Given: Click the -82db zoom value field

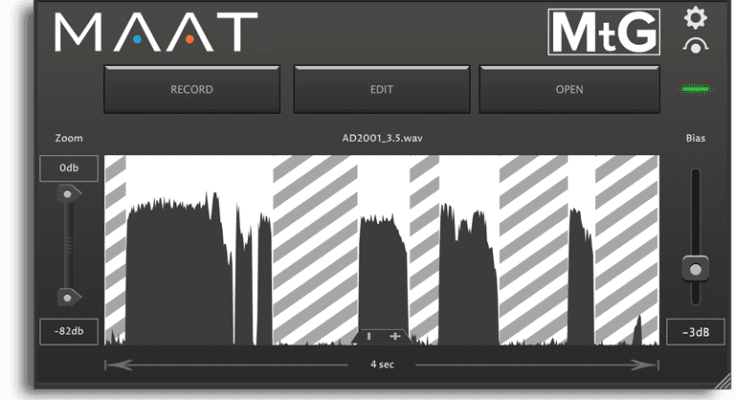Looking at the screenshot, I should [x=69, y=332].
